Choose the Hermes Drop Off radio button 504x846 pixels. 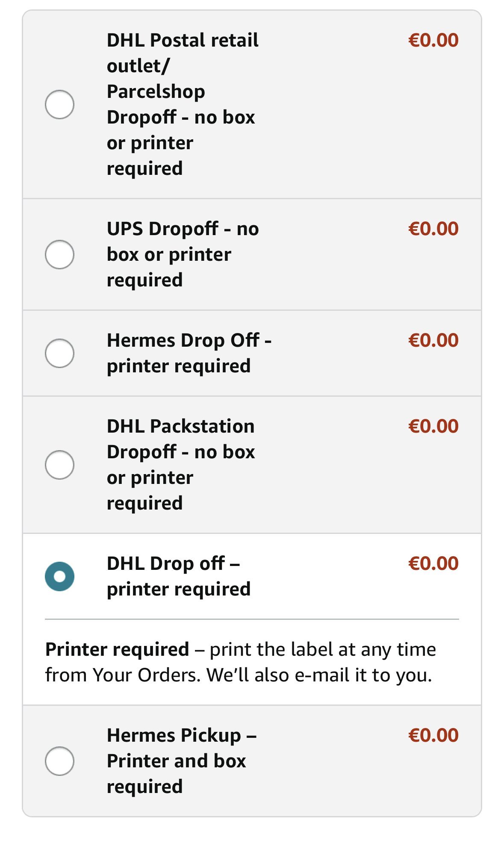pos(59,353)
